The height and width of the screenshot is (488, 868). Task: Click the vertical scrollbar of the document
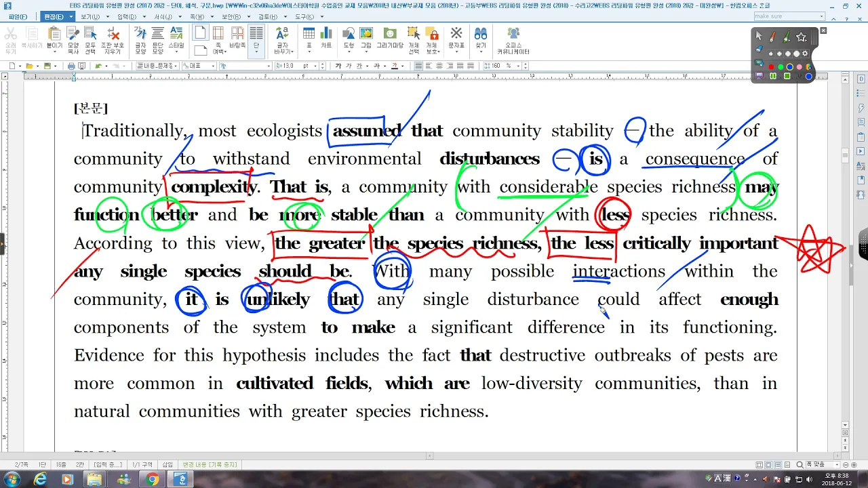coord(845,251)
